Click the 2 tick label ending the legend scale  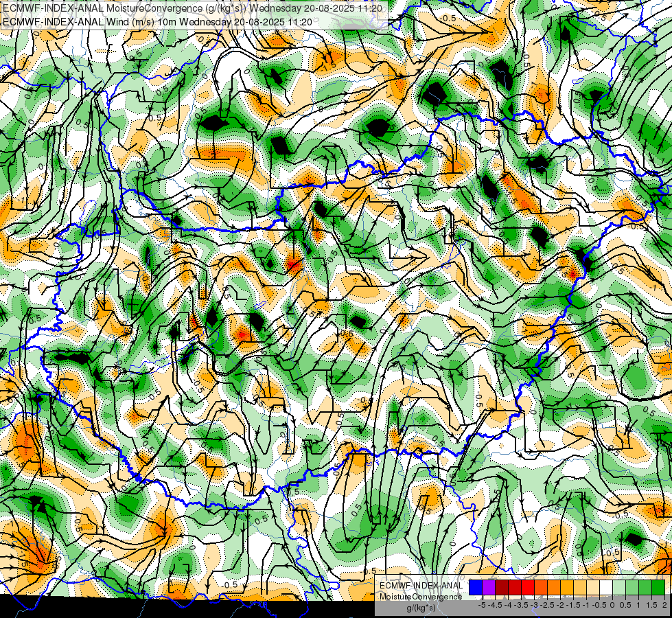click(664, 605)
